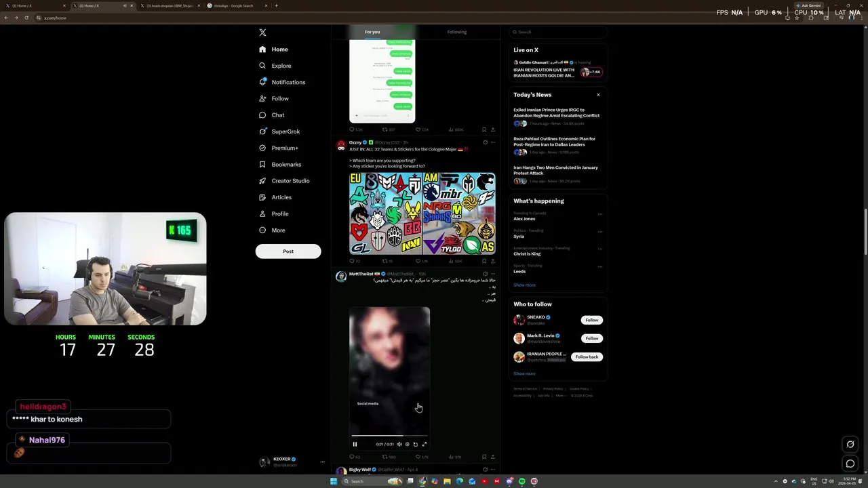Expand the More sidebar menu
This screenshot has width=868, height=488.
[x=272, y=230]
